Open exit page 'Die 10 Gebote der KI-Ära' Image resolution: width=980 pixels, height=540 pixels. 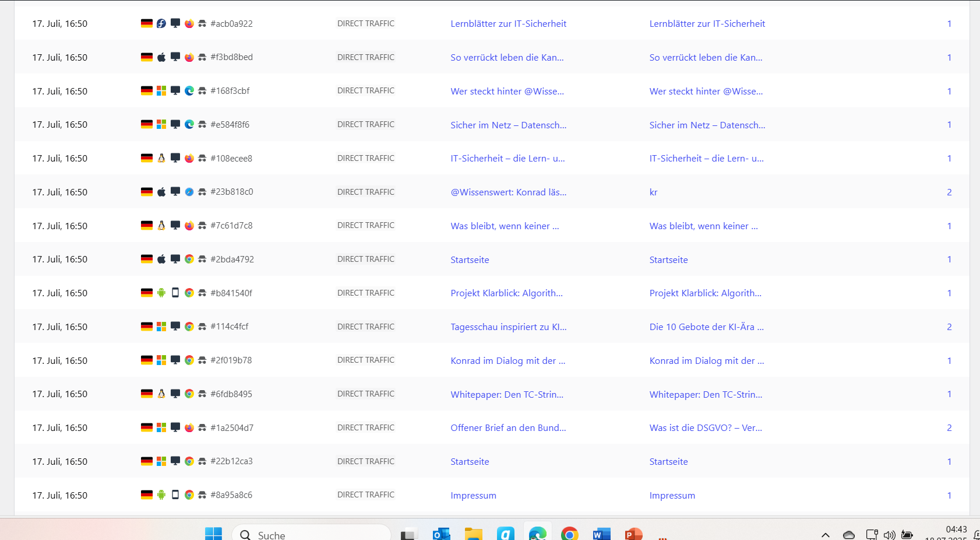[x=706, y=327]
